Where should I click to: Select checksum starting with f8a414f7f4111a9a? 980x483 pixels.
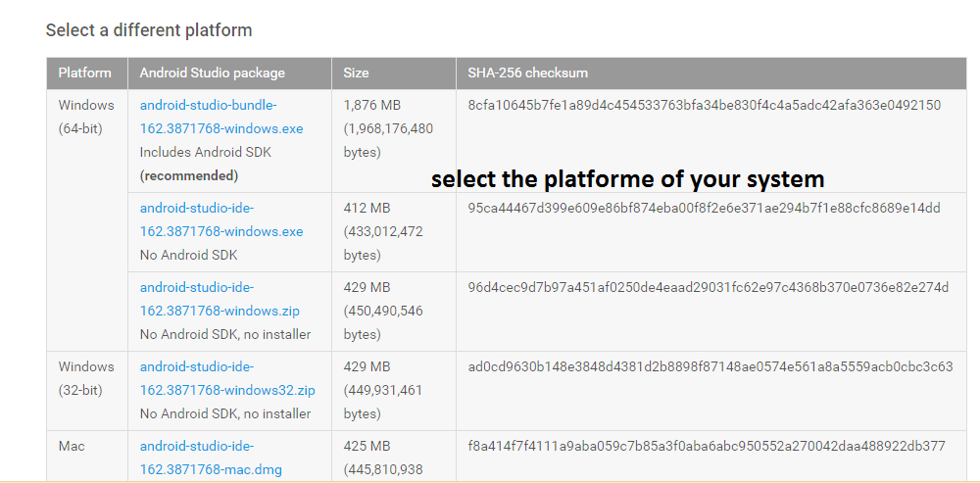click(707, 447)
